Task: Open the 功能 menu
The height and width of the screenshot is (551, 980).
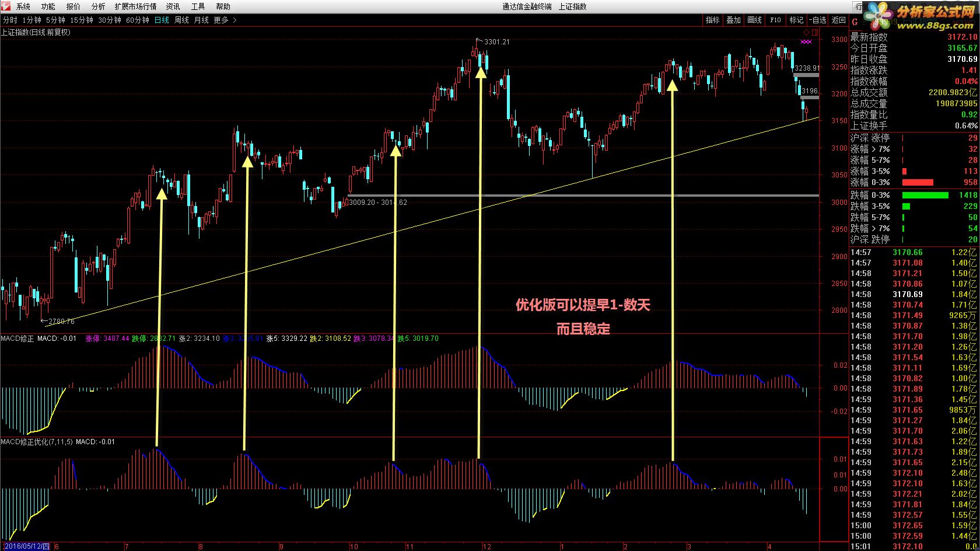Action: tap(48, 6)
